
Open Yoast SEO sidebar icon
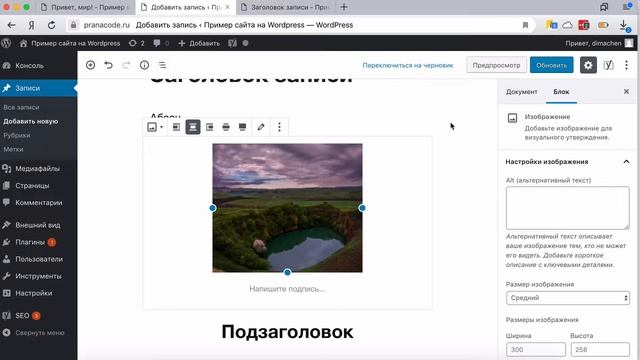point(608,65)
